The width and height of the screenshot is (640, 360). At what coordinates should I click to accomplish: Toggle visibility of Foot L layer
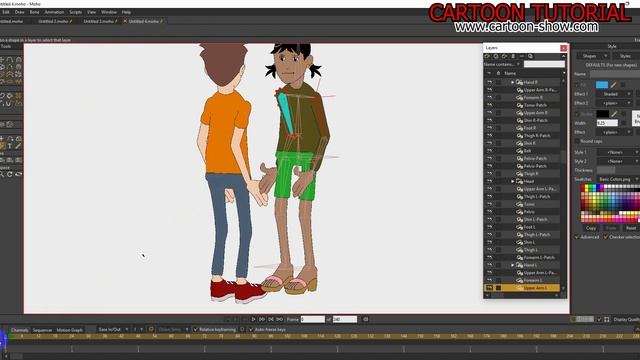click(x=489, y=227)
